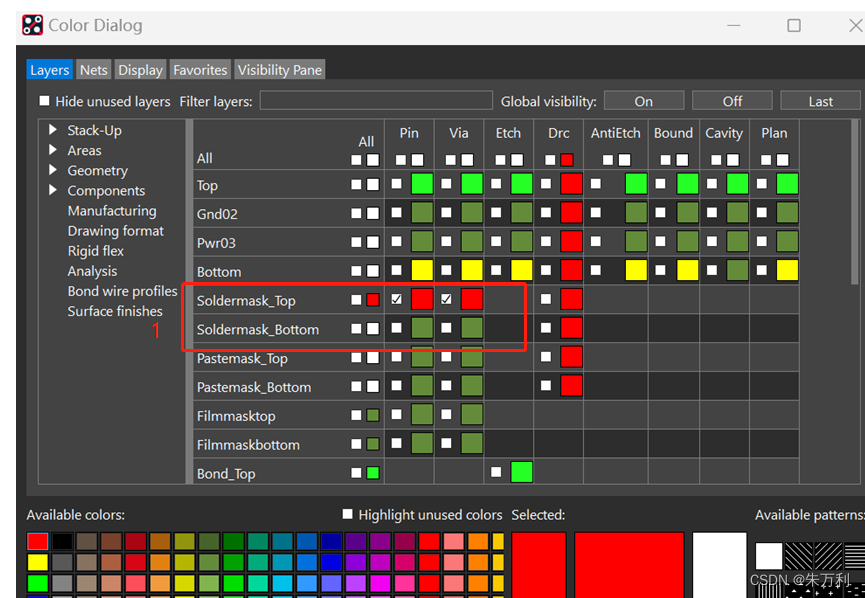This screenshot has height=598, width=865.
Task: Check Soldermask_Bottom Pin visibility checkbox
Action: click(396, 328)
